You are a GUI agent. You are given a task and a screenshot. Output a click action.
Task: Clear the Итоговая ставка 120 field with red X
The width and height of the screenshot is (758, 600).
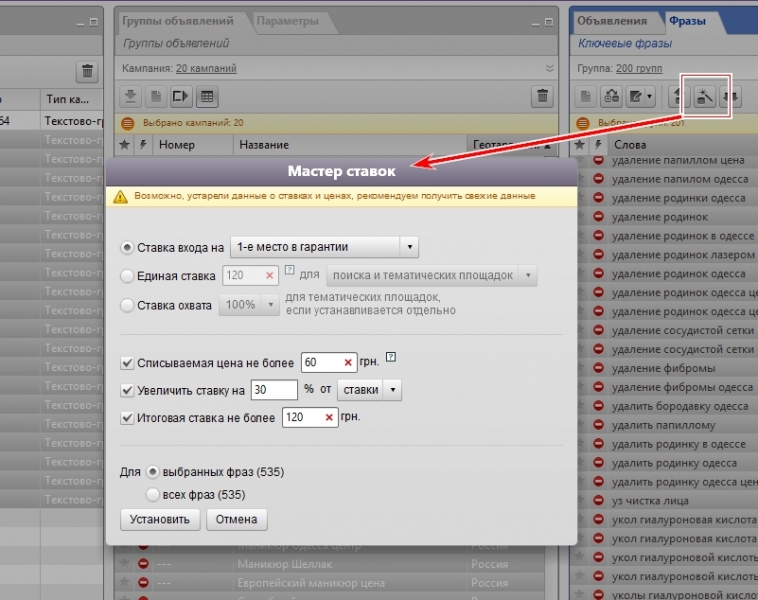[329, 417]
